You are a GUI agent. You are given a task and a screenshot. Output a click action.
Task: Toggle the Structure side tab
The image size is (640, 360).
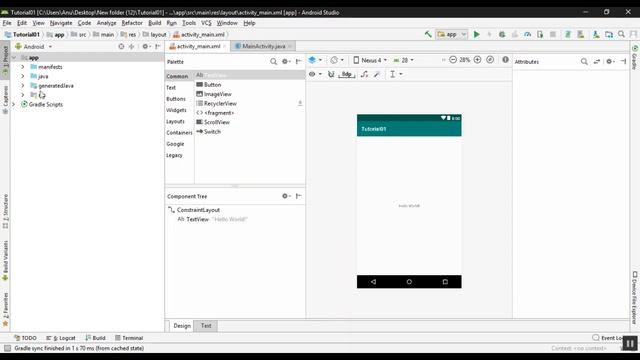pos(5,211)
